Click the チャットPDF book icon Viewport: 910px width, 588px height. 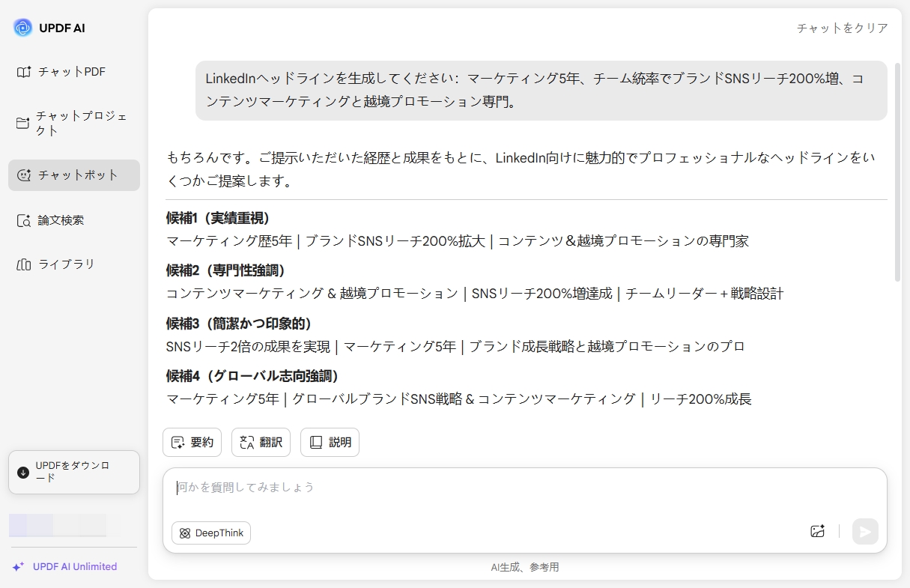pos(23,72)
